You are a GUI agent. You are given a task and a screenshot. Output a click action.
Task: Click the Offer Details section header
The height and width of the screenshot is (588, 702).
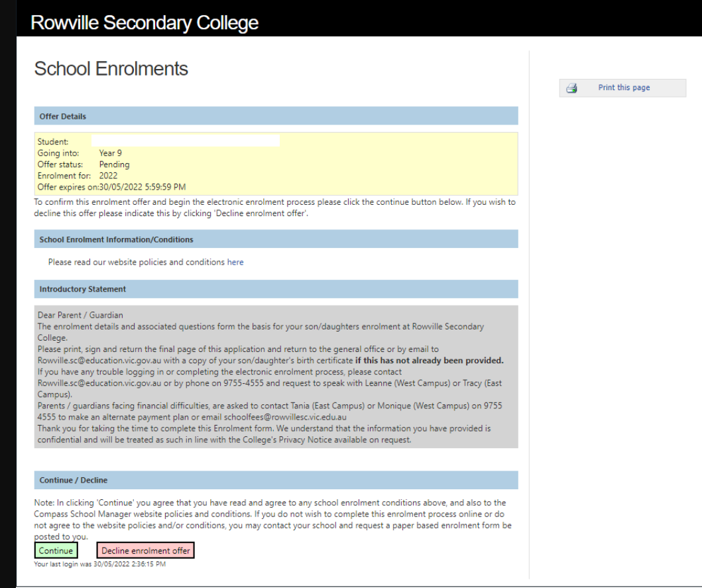[x=276, y=116]
